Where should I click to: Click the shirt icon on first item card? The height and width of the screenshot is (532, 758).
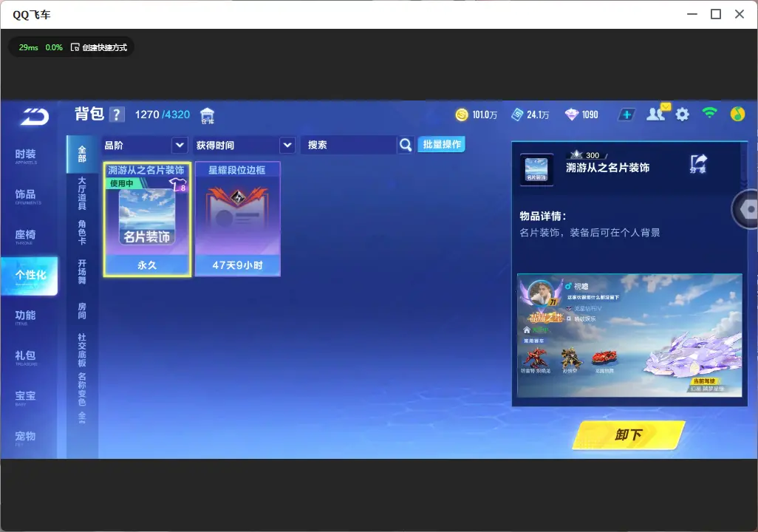[x=178, y=185]
